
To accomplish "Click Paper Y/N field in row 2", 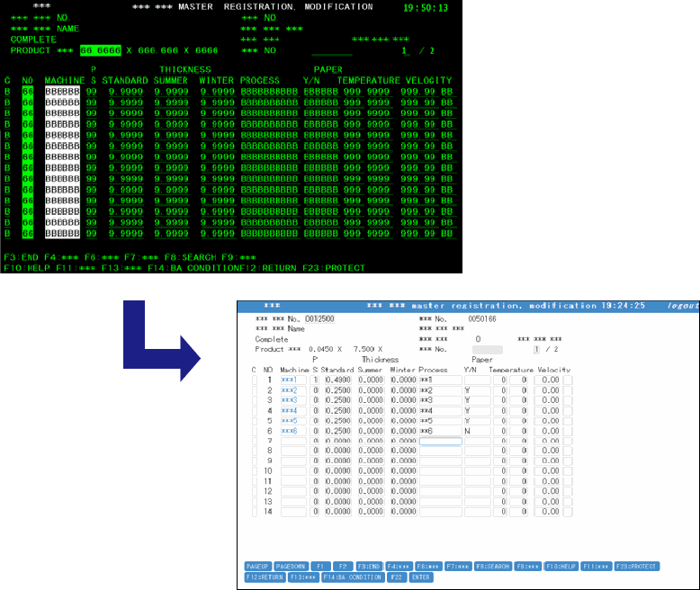I will [x=478, y=390].
